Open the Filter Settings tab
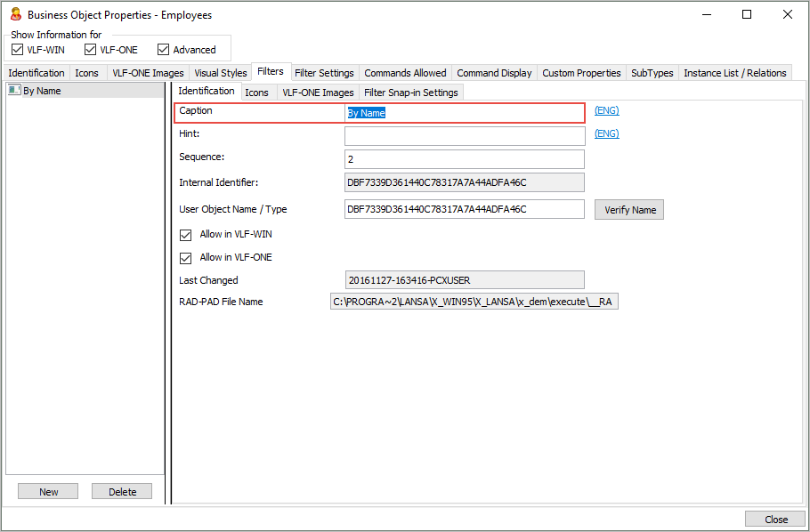This screenshot has width=810, height=532. click(324, 73)
